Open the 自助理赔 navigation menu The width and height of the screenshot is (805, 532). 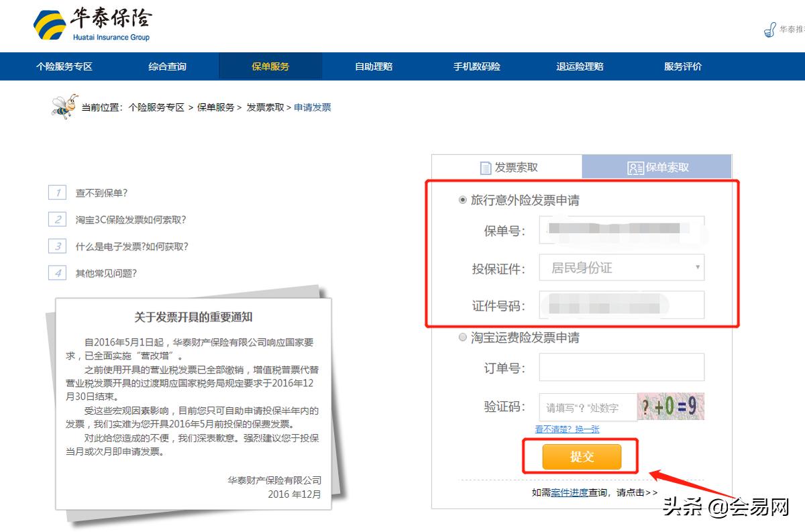(x=373, y=66)
